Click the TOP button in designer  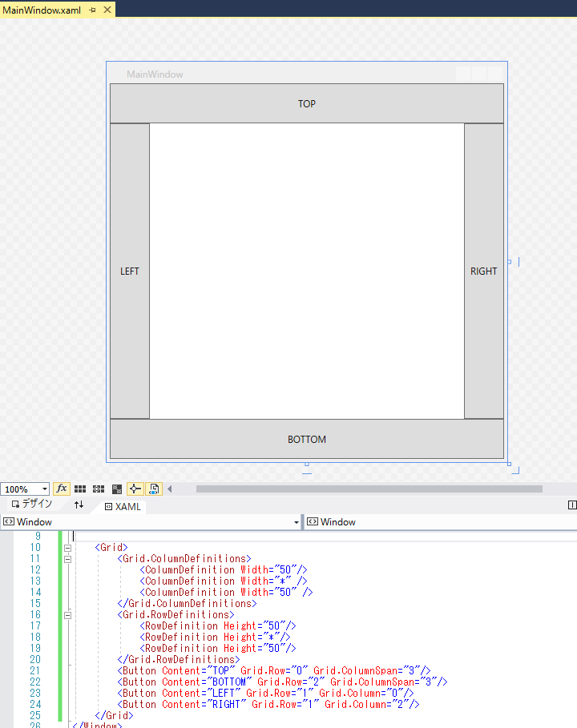[307, 103]
